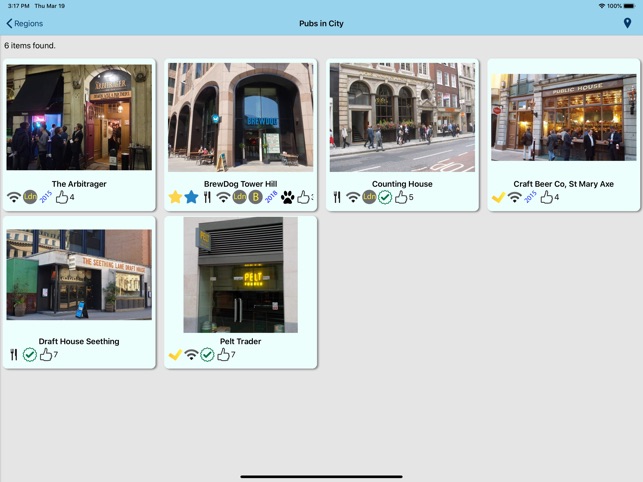Open BrewDog Tower Hill photo

click(241, 117)
